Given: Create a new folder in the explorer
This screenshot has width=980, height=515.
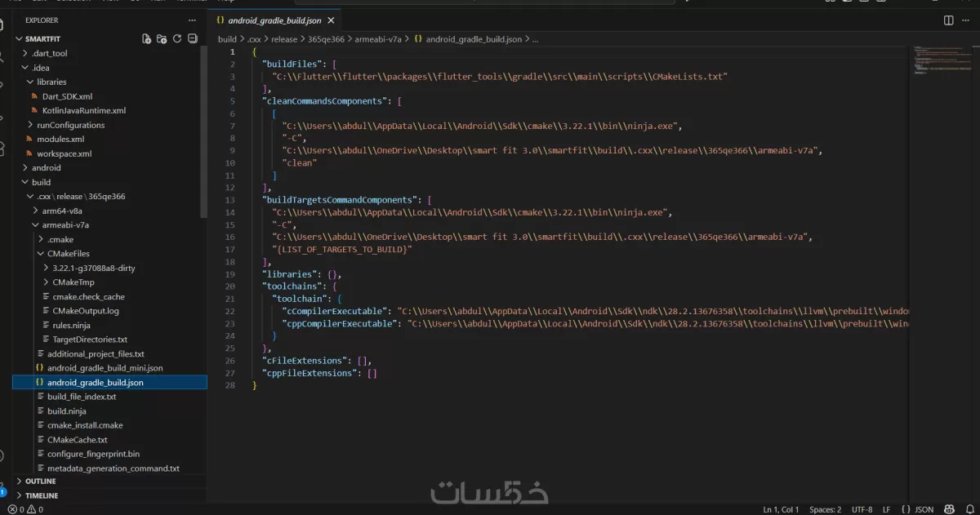Looking at the screenshot, I should click(163, 38).
